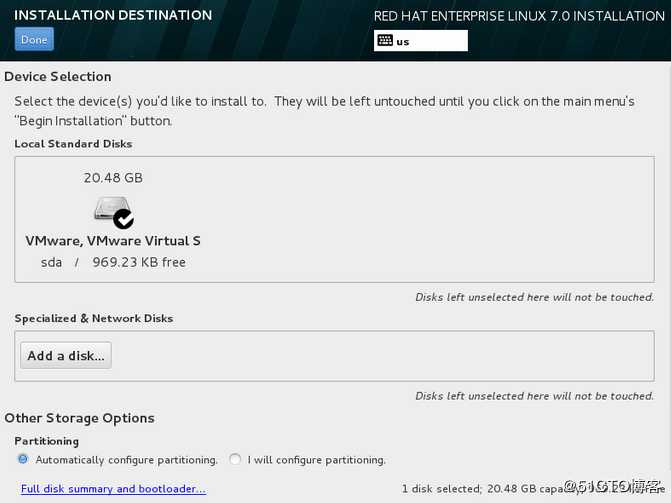The width and height of the screenshot is (671, 503).
Task: Click the '1 disk selected' status text
Action: tap(440, 489)
